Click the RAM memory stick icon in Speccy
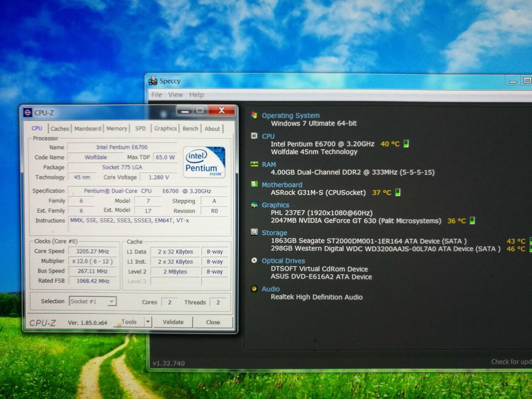The width and height of the screenshot is (532, 399). (254, 164)
